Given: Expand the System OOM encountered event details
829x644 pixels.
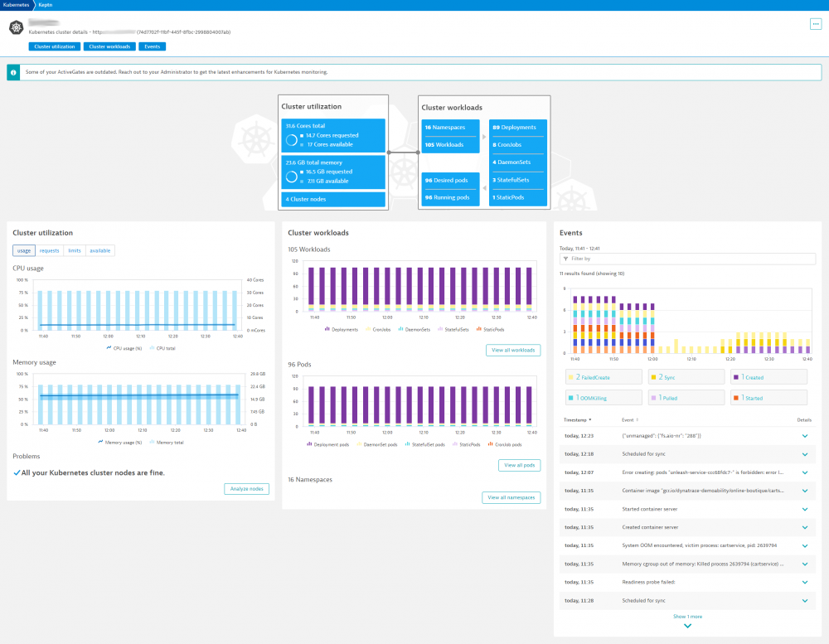Looking at the screenshot, I should click(803, 545).
